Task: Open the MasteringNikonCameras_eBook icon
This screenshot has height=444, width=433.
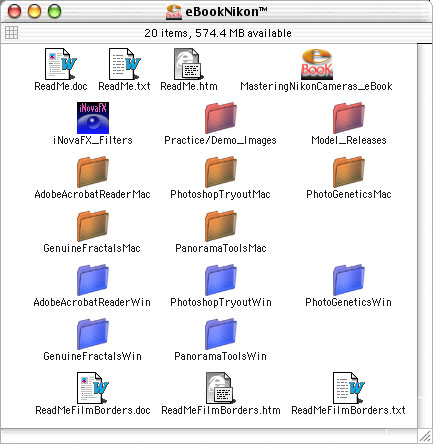Action: 317,64
